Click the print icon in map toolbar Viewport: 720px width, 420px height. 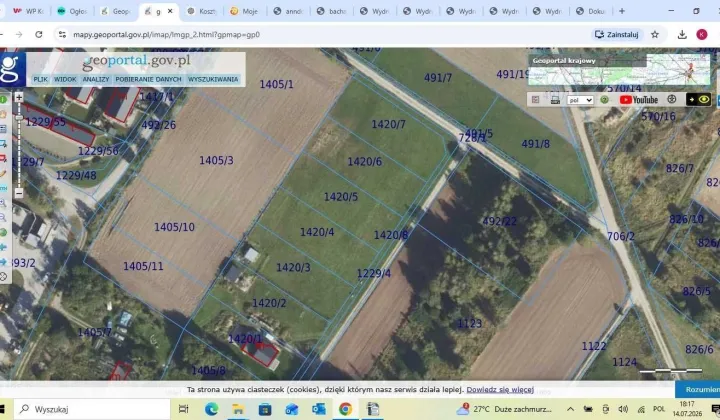click(555, 100)
